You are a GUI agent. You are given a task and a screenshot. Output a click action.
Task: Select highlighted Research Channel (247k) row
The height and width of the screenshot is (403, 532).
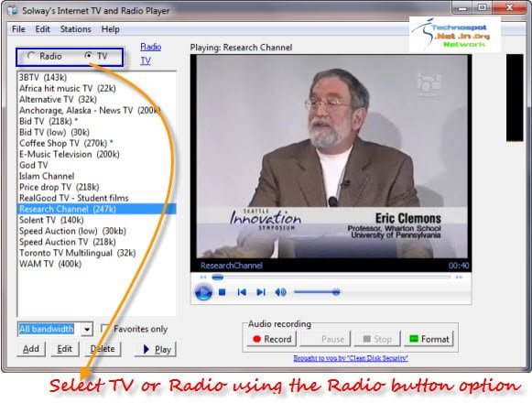[97, 209]
